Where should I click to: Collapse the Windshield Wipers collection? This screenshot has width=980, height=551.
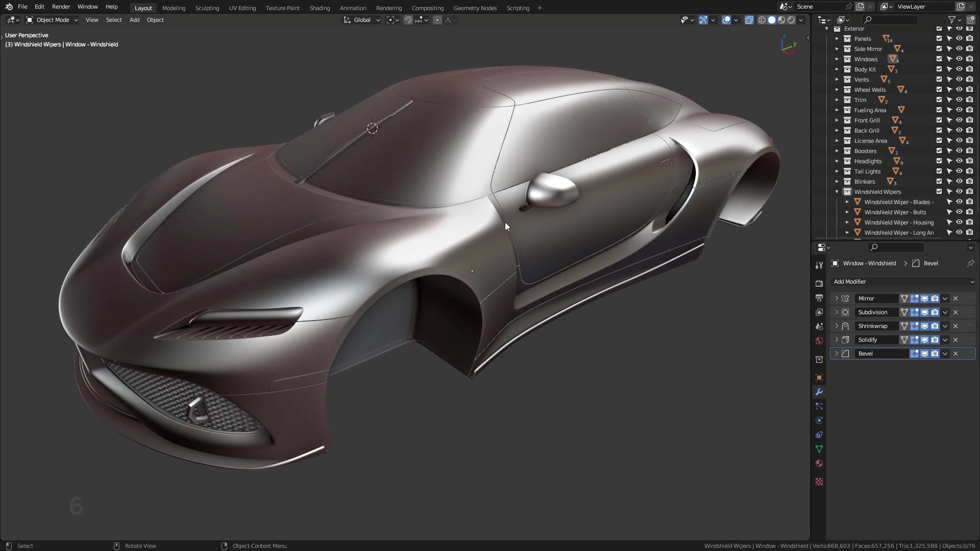click(837, 192)
